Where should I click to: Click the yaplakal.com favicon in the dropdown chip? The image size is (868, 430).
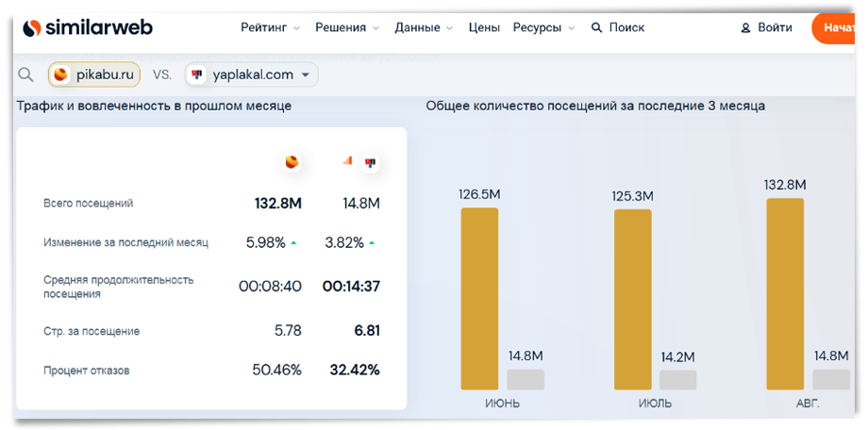tap(196, 74)
